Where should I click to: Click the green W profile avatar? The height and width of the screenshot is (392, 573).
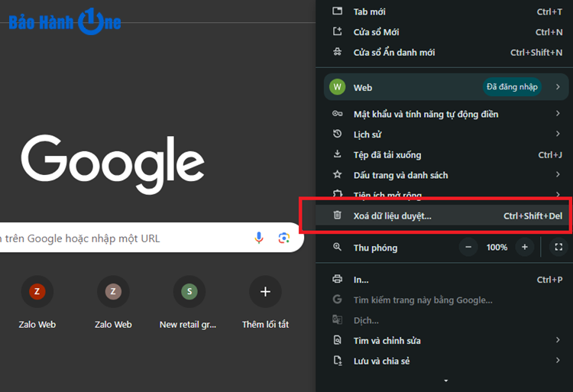click(337, 87)
